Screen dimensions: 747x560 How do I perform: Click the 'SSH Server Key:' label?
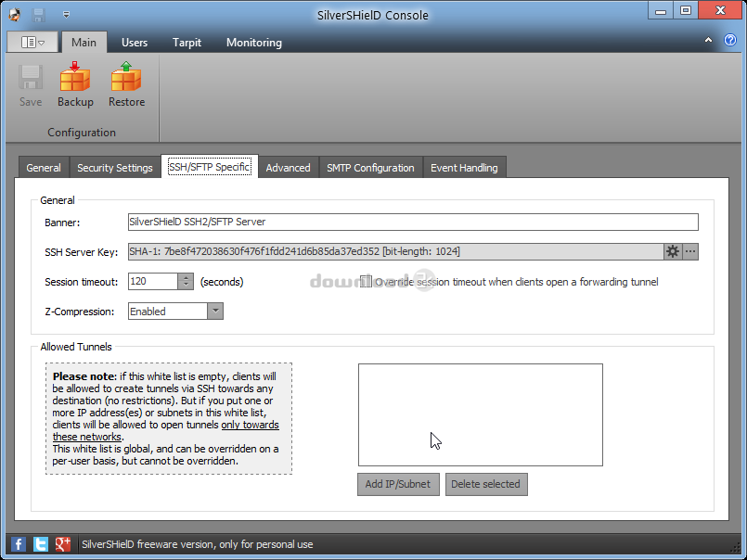pos(82,252)
